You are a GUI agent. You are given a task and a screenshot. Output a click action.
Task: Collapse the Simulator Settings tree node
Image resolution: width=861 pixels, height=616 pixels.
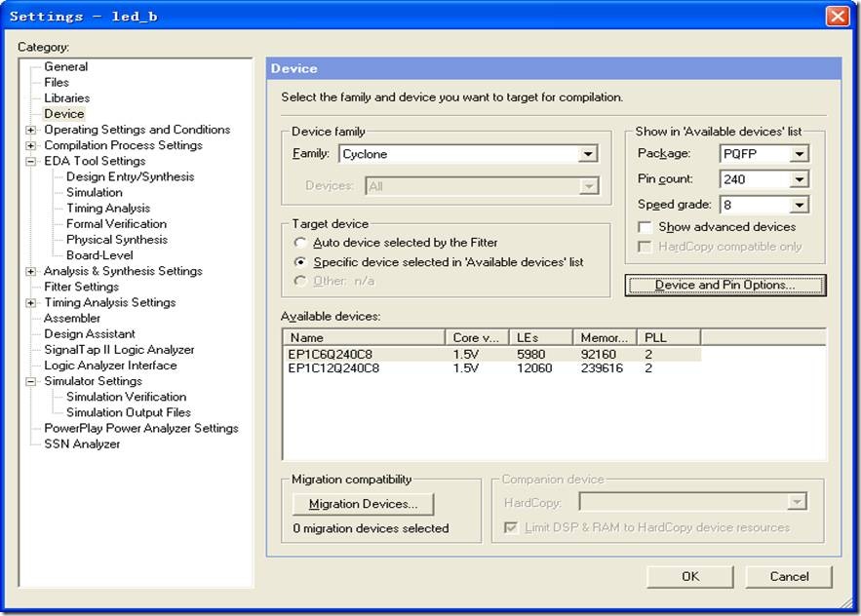pyautogui.click(x=31, y=381)
